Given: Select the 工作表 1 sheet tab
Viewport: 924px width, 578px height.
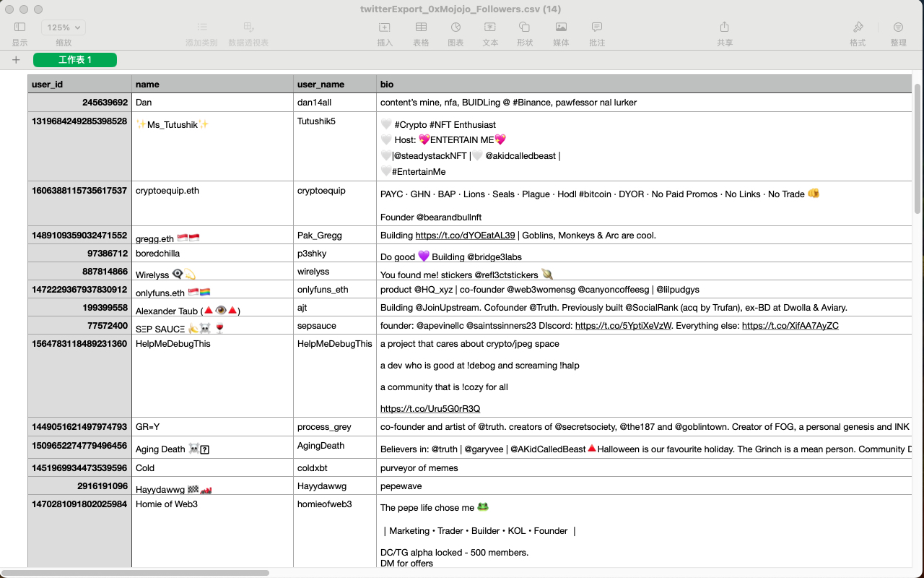Looking at the screenshot, I should 75,60.
